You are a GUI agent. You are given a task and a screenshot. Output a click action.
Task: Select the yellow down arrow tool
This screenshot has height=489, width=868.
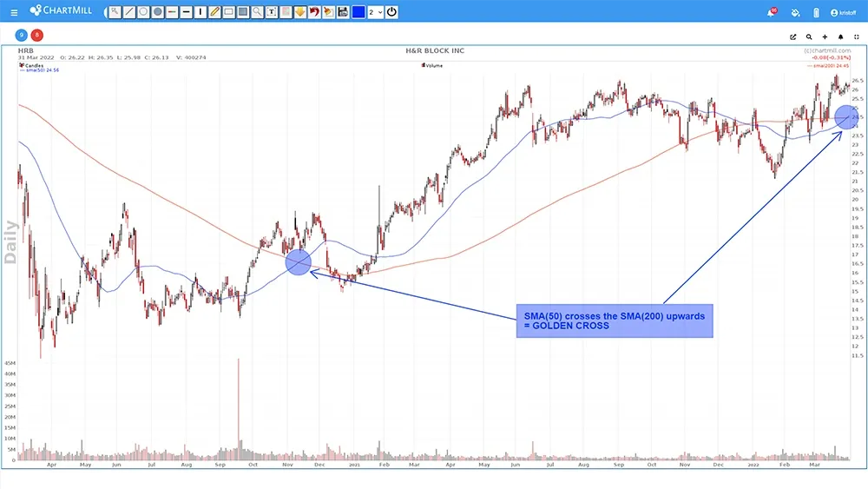coord(300,11)
